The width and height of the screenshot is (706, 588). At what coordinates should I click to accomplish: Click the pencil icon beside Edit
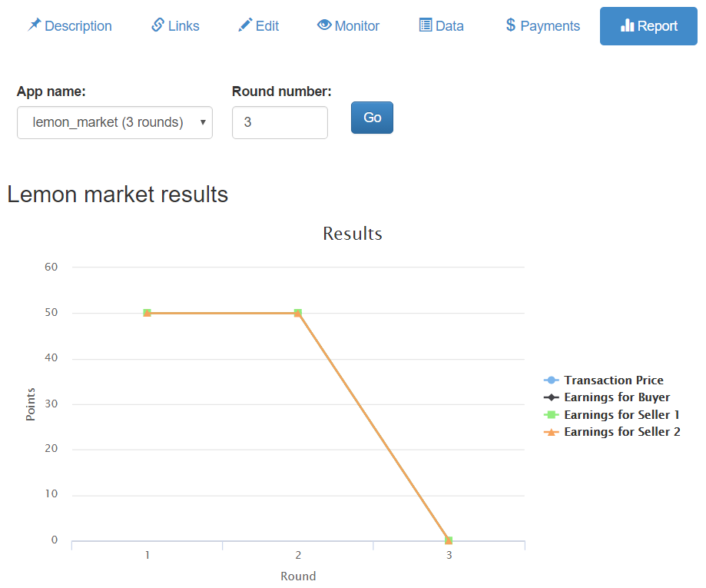point(245,25)
